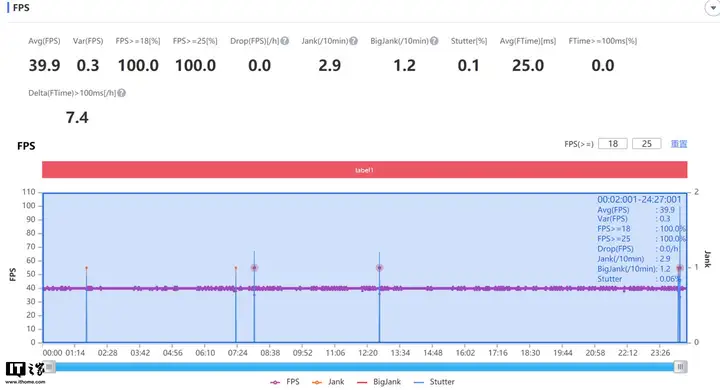Click the Avg(FTime)[ms] value 25.0
Image resolution: width=720 pixels, height=390 pixels.
pos(528,66)
